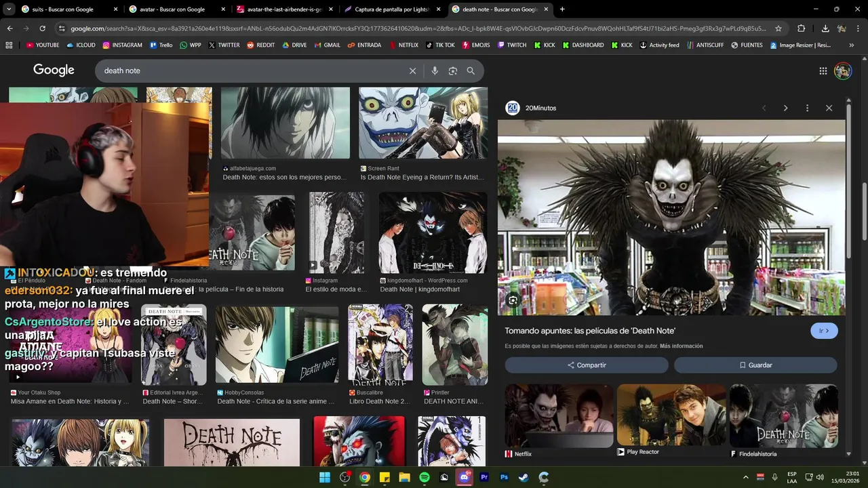Open Chrome extensions puzzle icon

[x=801, y=28]
